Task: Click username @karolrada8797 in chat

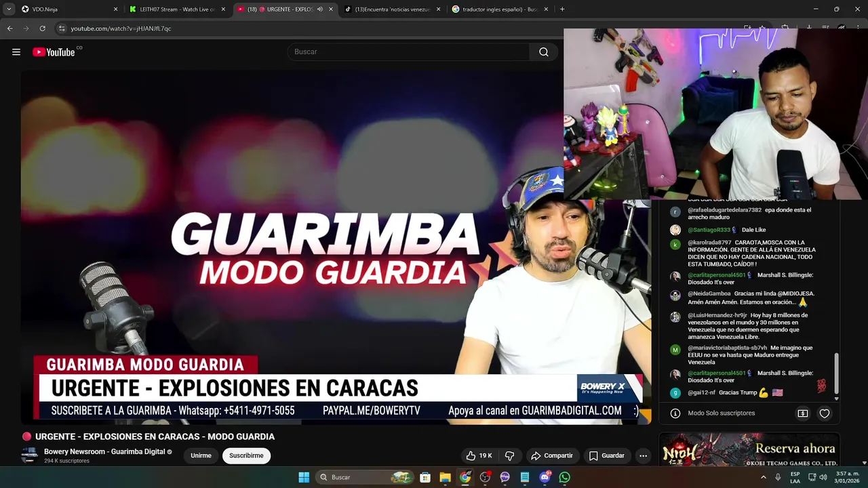Action: pyautogui.click(x=709, y=243)
